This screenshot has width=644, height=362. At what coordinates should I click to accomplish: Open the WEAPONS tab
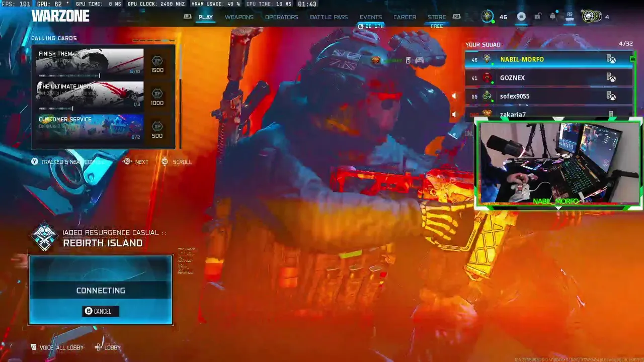[x=239, y=17]
